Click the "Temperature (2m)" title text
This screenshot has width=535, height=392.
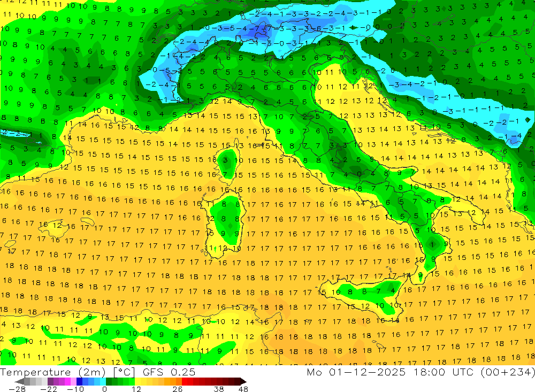click(53, 372)
